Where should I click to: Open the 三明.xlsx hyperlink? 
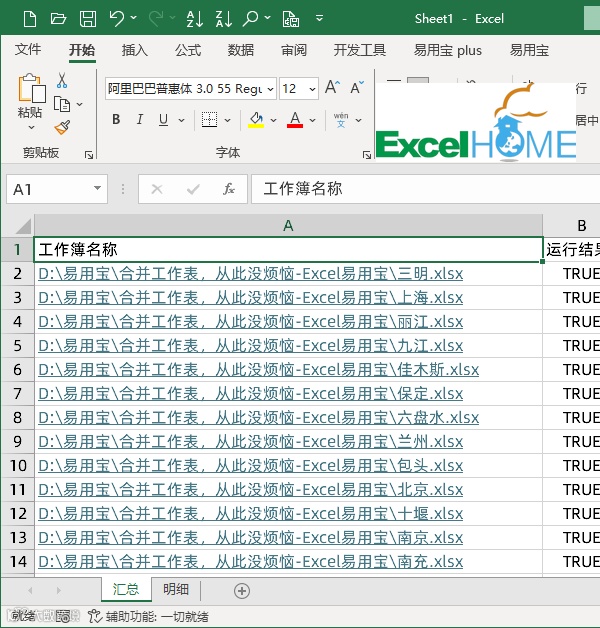coord(251,274)
